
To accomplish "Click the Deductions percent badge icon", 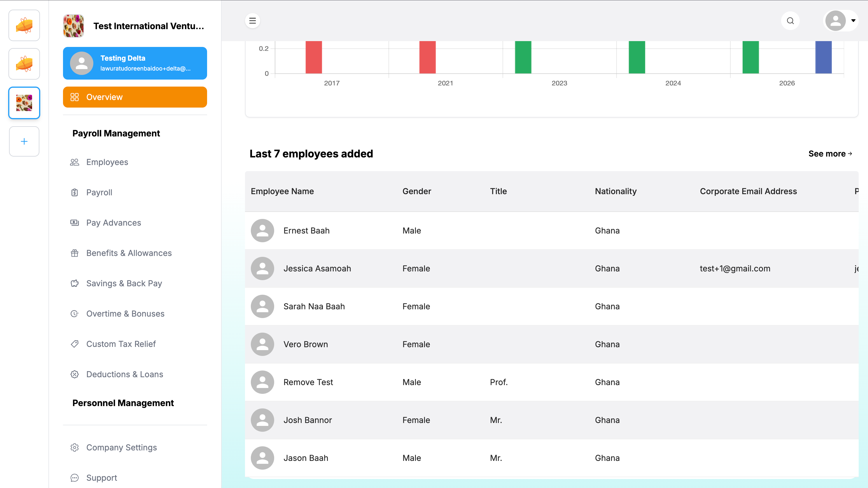I will click(74, 374).
